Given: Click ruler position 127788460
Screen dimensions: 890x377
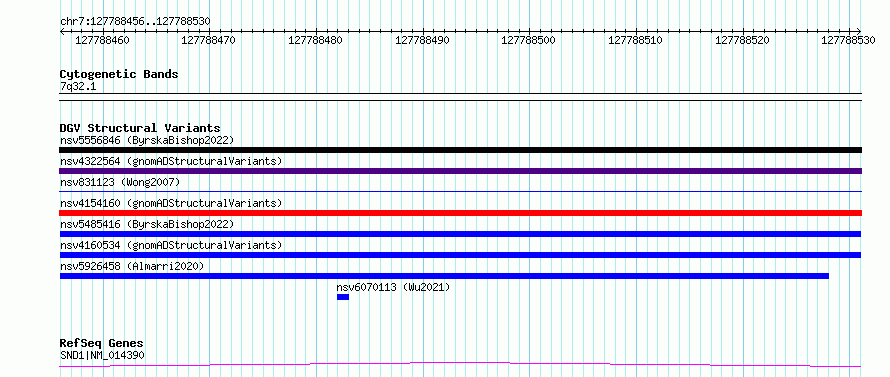Looking at the screenshot, I should point(102,40).
